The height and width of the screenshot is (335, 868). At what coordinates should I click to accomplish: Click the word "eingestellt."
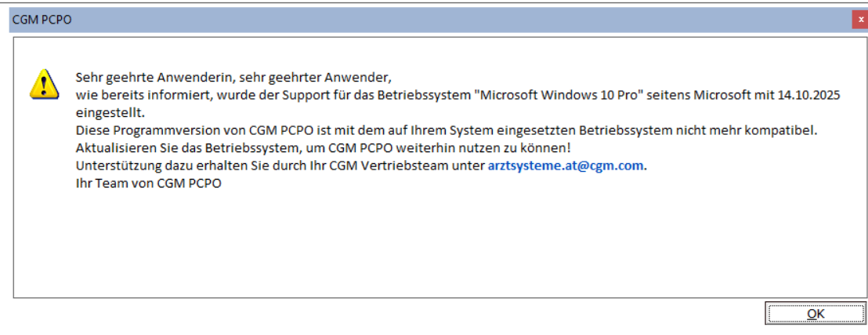(x=110, y=112)
